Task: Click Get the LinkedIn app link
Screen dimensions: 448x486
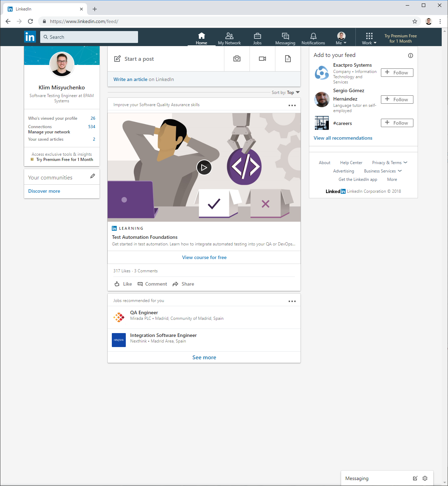Action: (358, 179)
